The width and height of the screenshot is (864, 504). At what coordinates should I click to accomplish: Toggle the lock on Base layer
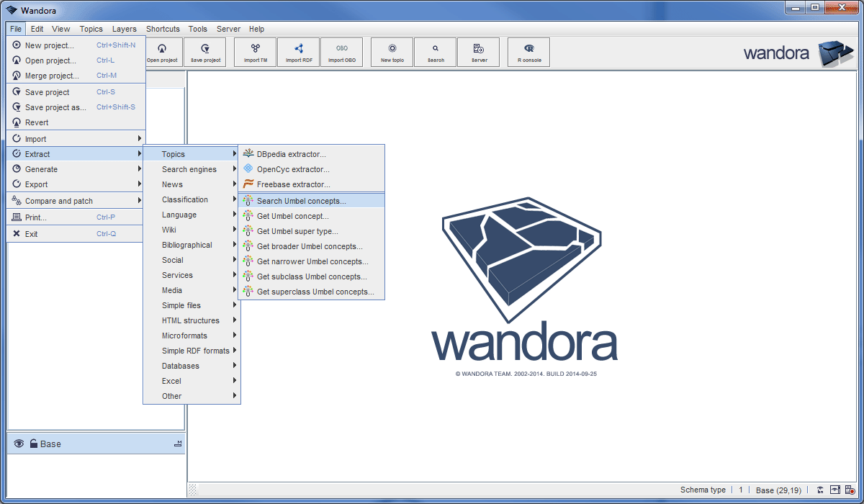[33, 444]
